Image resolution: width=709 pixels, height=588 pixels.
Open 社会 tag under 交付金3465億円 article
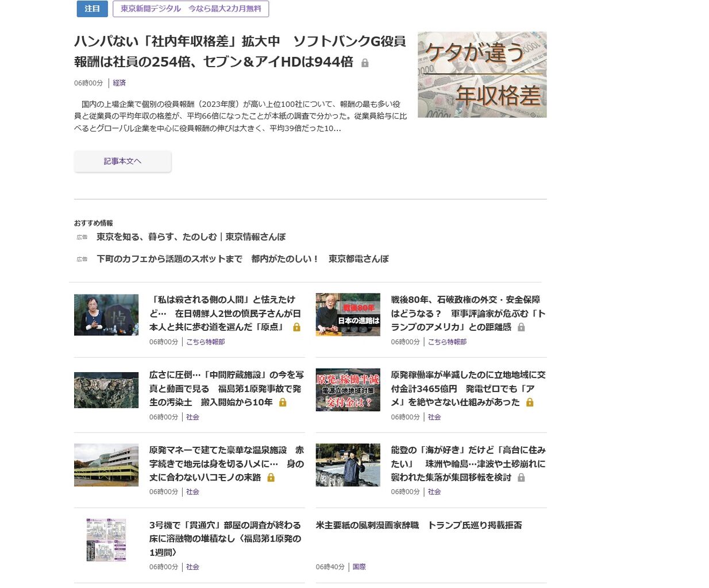tap(434, 417)
